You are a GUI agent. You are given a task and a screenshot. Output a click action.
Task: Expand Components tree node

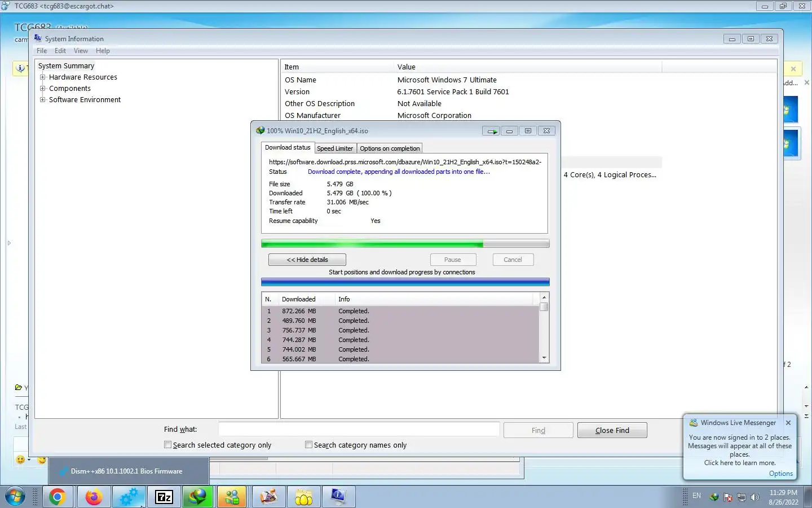(42, 89)
